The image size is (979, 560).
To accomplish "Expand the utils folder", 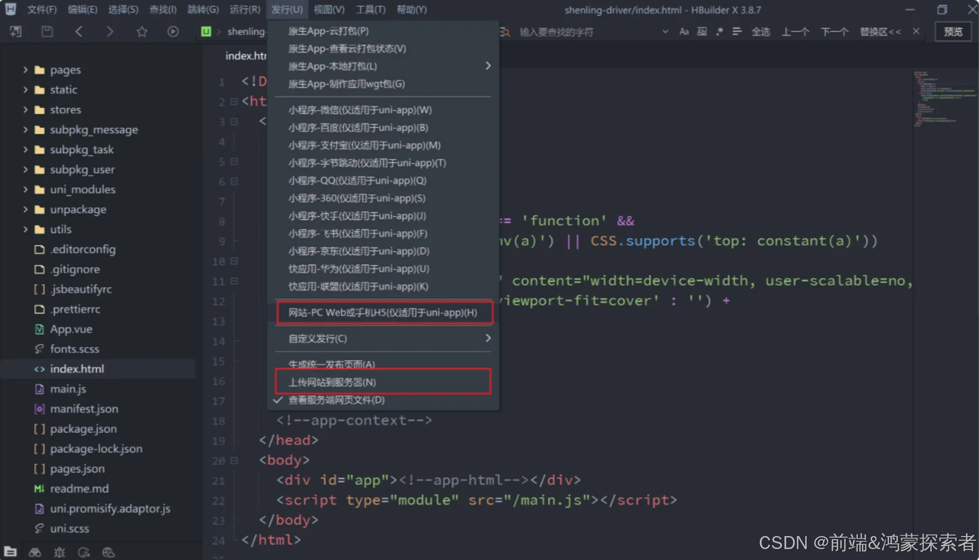I will click(25, 229).
